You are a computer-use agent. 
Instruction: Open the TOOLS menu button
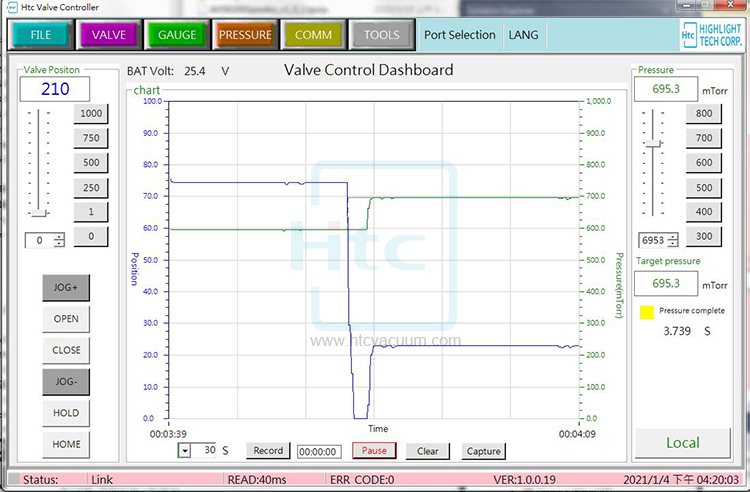[x=382, y=35]
